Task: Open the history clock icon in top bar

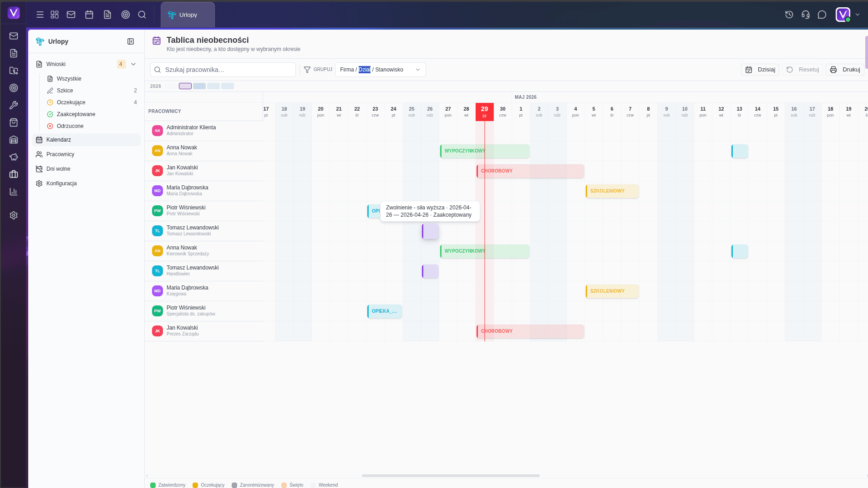Action: point(789,15)
